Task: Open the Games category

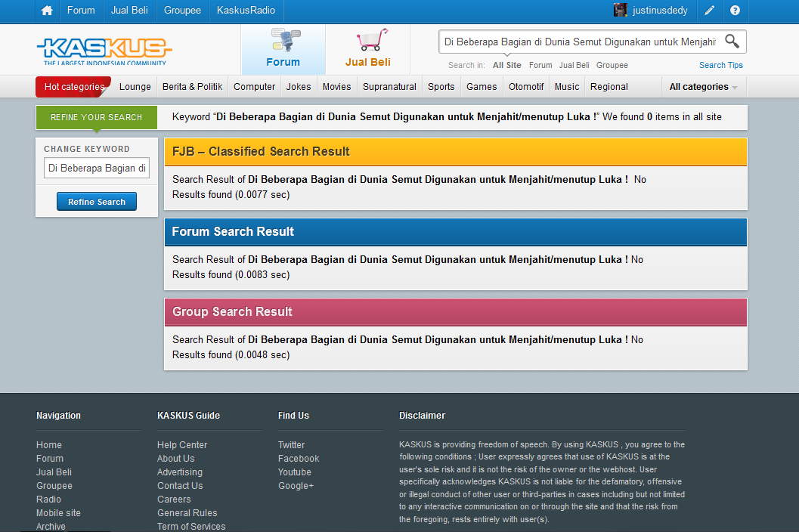Action: point(482,87)
